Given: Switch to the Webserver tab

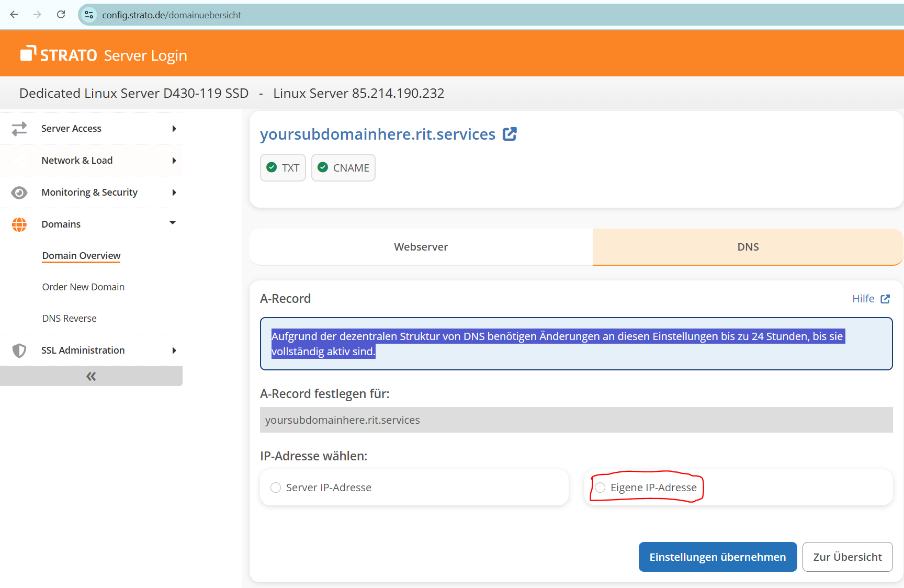Looking at the screenshot, I should [x=421, y=247].
